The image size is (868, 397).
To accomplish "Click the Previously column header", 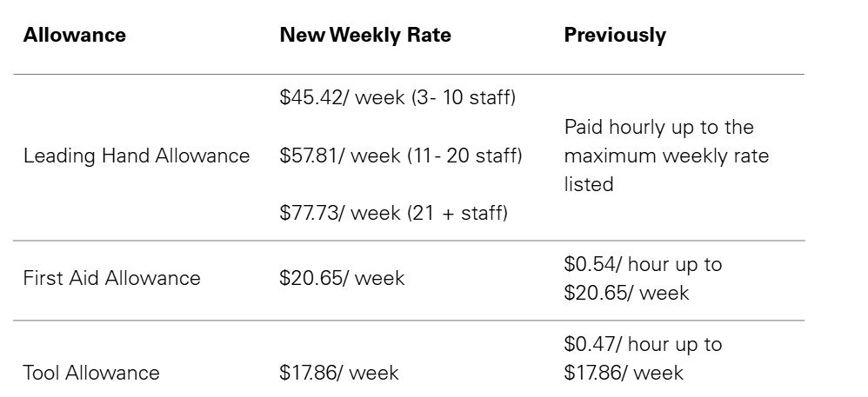I will 615,35.
